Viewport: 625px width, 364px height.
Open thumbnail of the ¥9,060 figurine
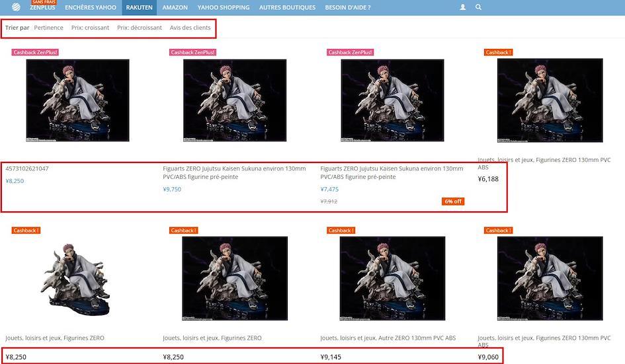click(550, 278)
